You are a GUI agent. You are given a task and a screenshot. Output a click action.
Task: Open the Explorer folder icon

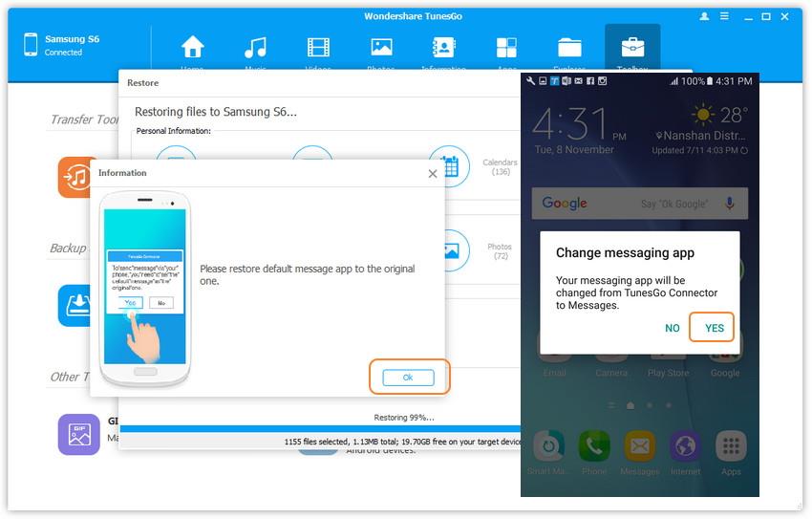569,49
